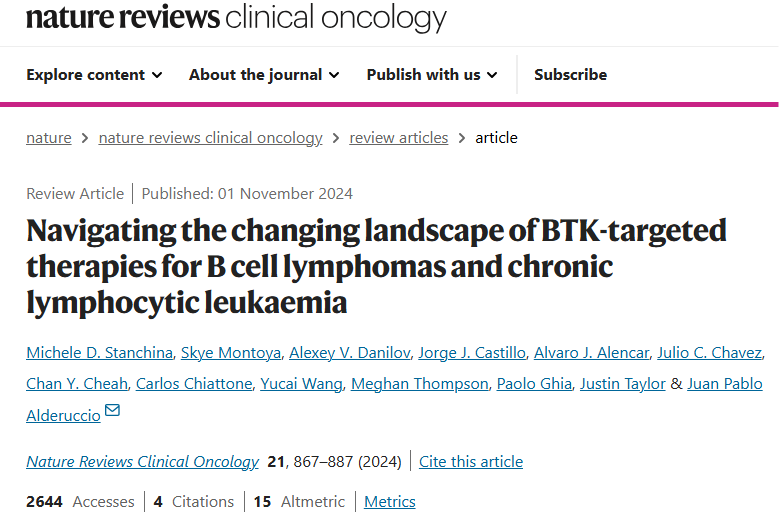Expand the About the journal menu
Screen dimensions: 779x513
[264, 74]
